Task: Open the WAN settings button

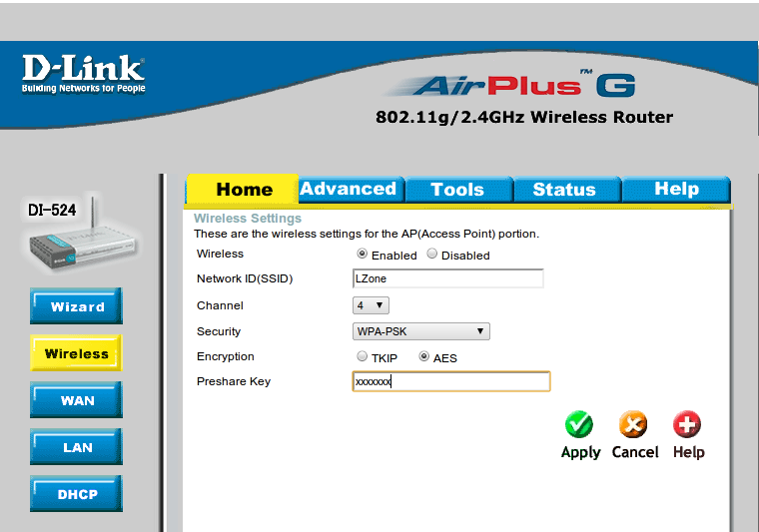Action: click(77, 400)
